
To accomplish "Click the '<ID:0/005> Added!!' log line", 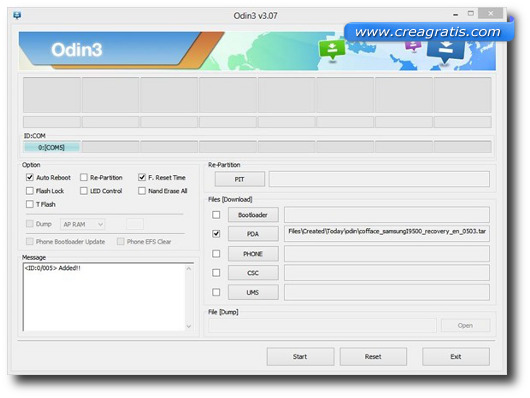I will [x=53, y=268].
